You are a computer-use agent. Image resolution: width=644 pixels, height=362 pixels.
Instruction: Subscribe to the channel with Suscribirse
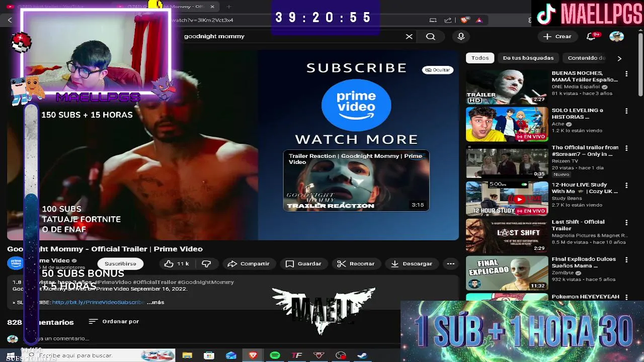click(120, 263)
